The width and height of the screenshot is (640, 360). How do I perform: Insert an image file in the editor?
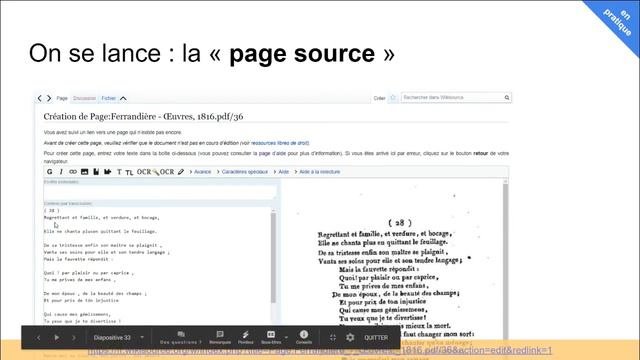(x=84, y=172)
